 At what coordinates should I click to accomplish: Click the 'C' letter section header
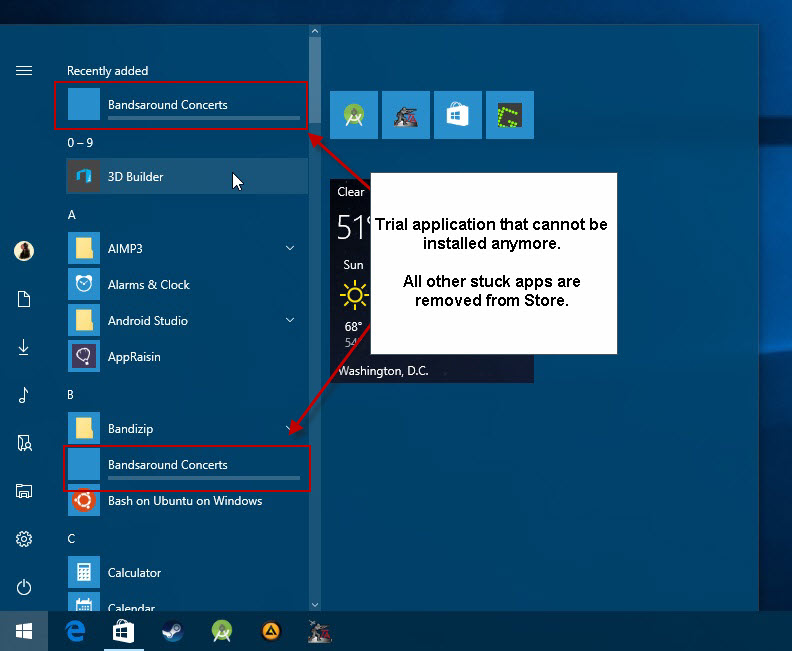click(71, 538)
